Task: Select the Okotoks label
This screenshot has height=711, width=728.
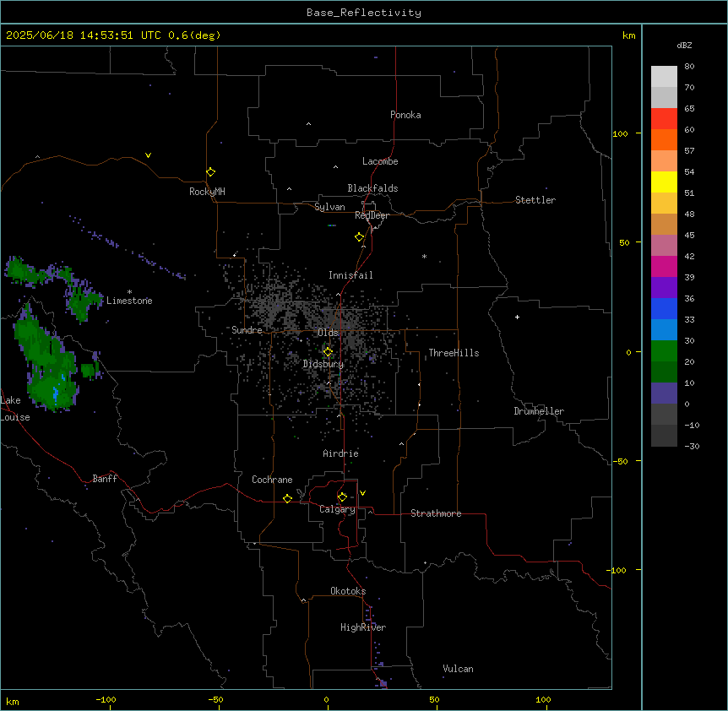Action: (x=348, y=591)
